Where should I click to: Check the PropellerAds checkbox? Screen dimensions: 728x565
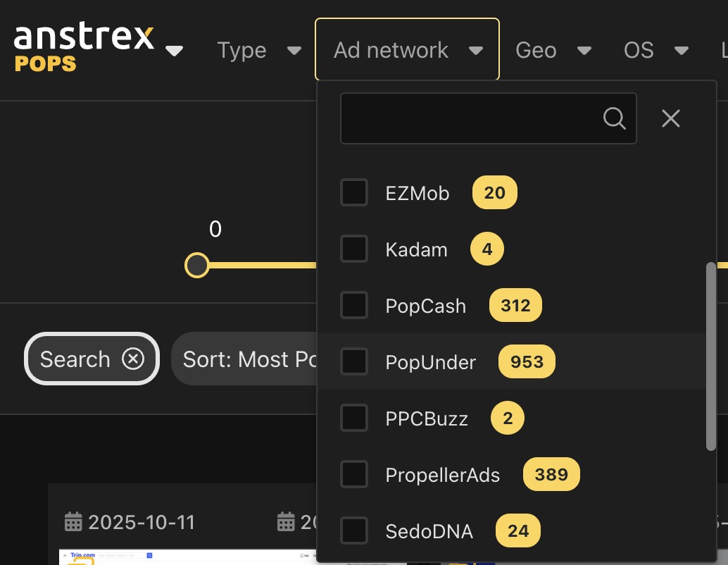point(354,474)
